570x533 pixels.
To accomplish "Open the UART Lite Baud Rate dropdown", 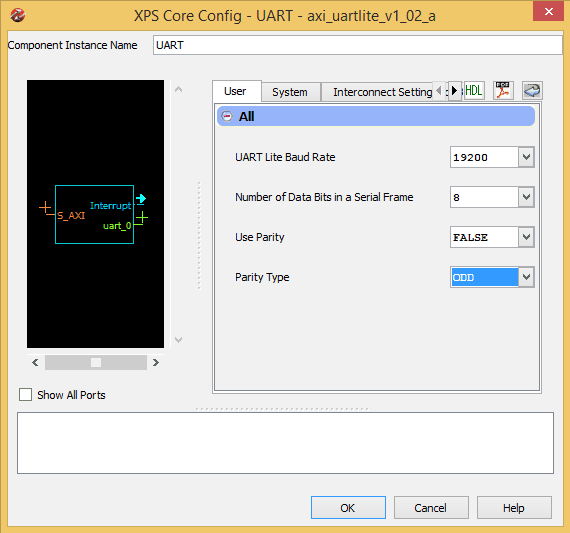I will (x=526, y=157).
